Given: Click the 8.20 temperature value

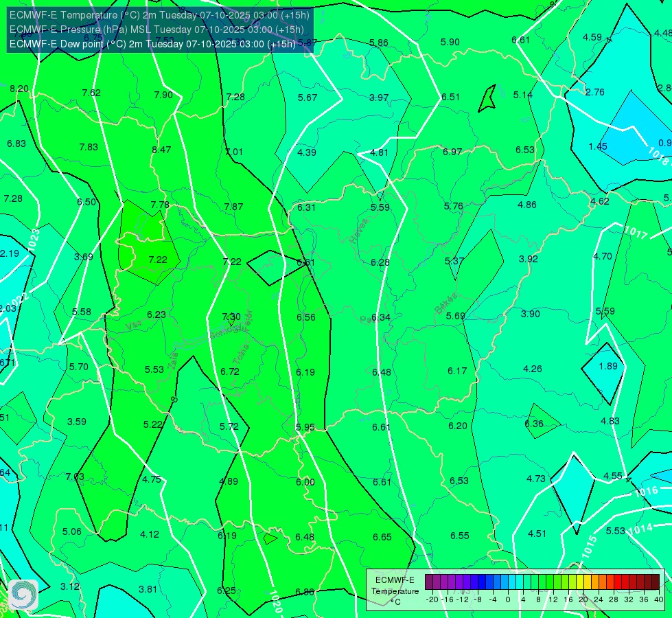Looking at the screenshot, I should click(x=19, y=89).
